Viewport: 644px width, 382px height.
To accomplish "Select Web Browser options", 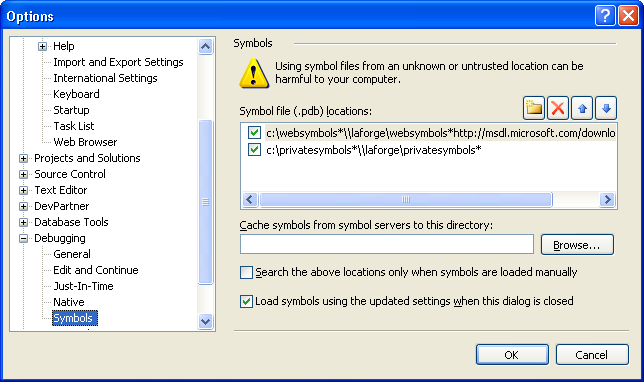I will 85,142.
